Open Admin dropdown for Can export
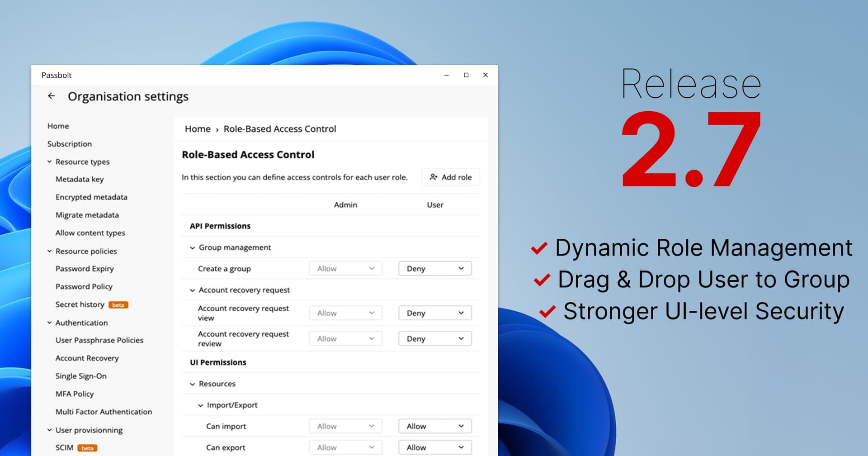The width and height of the screenshot is (868, 456). coord(345,447)
